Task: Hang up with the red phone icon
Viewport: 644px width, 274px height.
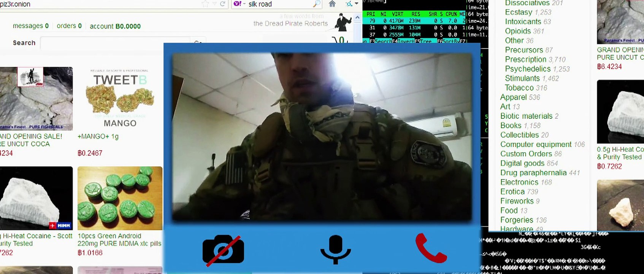Action: click(431, 248)
